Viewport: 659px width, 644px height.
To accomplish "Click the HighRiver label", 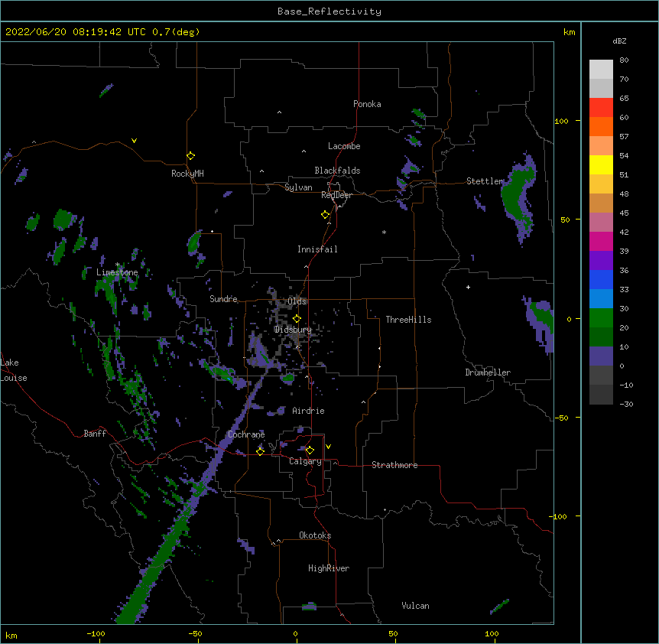I will pos(329,568).
